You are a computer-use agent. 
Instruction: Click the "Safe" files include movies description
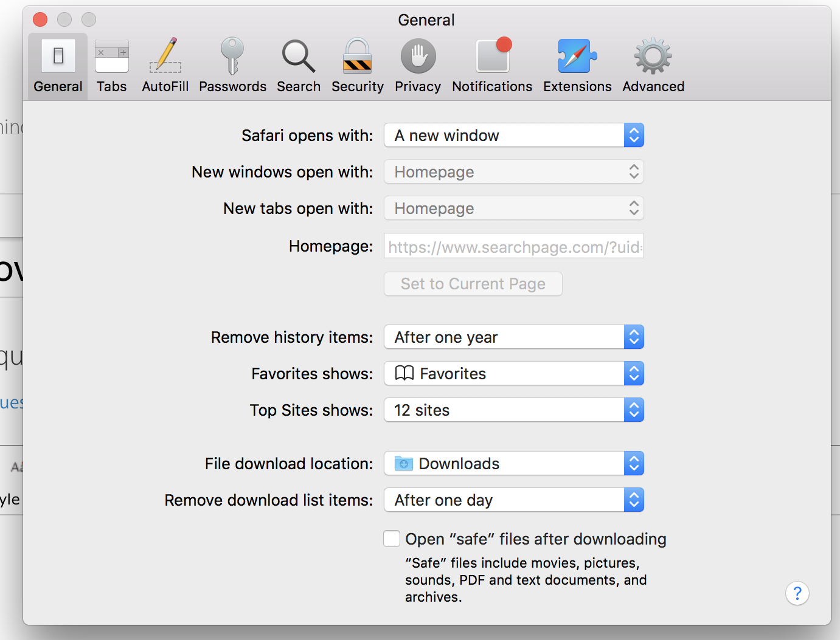526,580
